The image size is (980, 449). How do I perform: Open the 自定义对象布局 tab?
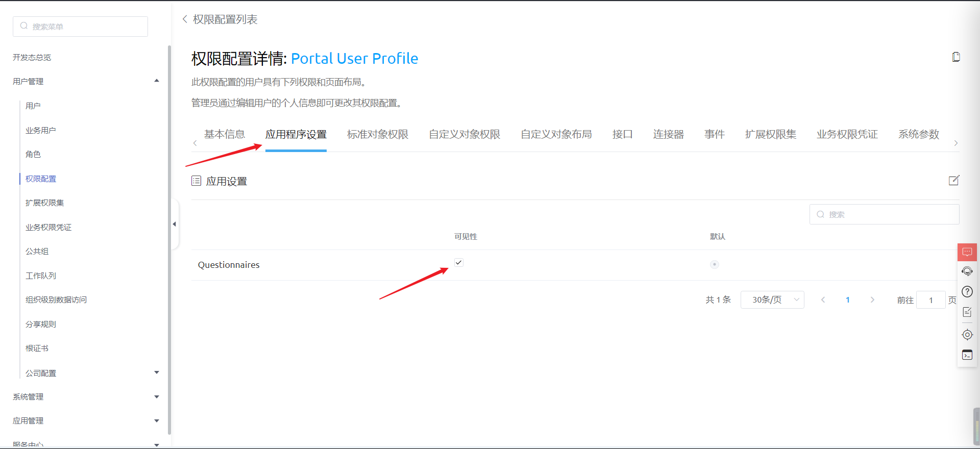pyautogui.click(x=556, y=134)
